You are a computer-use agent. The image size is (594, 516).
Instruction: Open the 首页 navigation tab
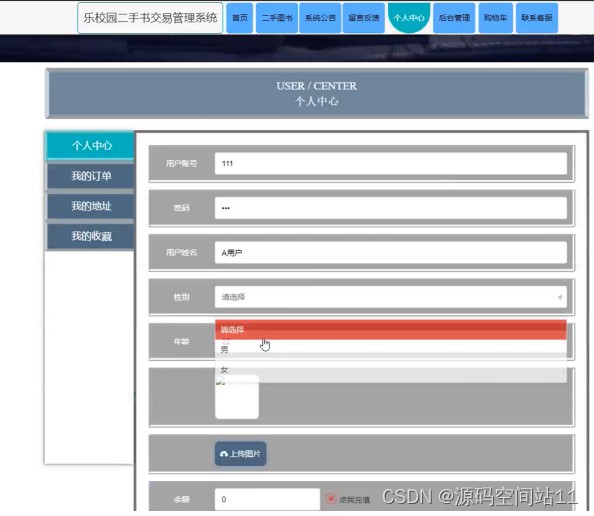tap(239, 18)
